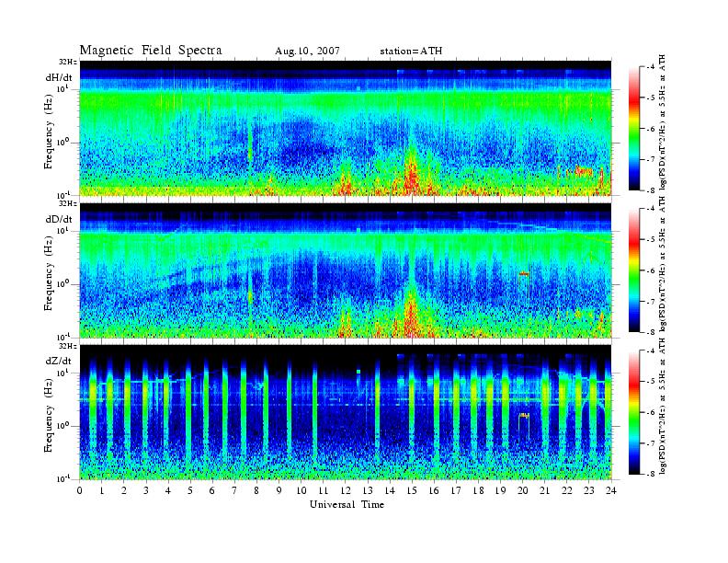
Task: Click hour tick '0' on the time axis
Action: 80,491
